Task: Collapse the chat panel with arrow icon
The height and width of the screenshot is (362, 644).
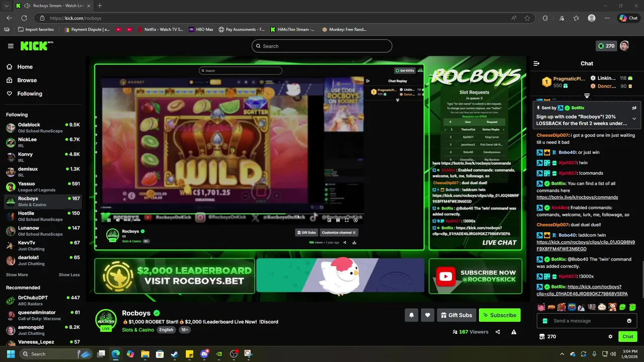Action: point(536,63)
